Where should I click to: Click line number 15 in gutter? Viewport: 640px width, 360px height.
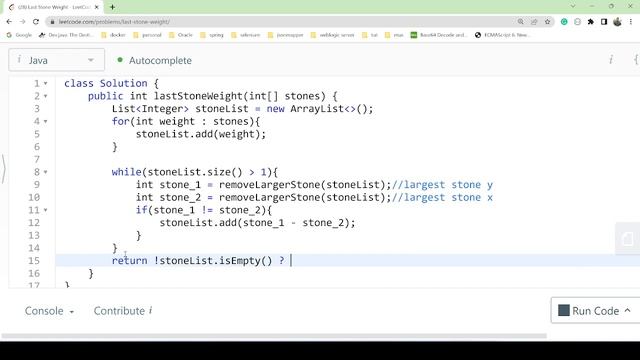tap(34, 260)
